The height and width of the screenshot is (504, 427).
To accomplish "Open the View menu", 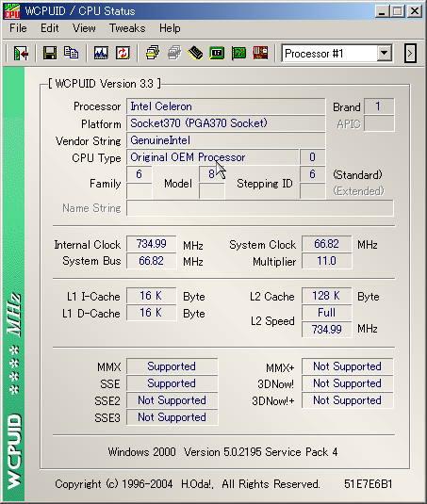I will coord(84,28).
